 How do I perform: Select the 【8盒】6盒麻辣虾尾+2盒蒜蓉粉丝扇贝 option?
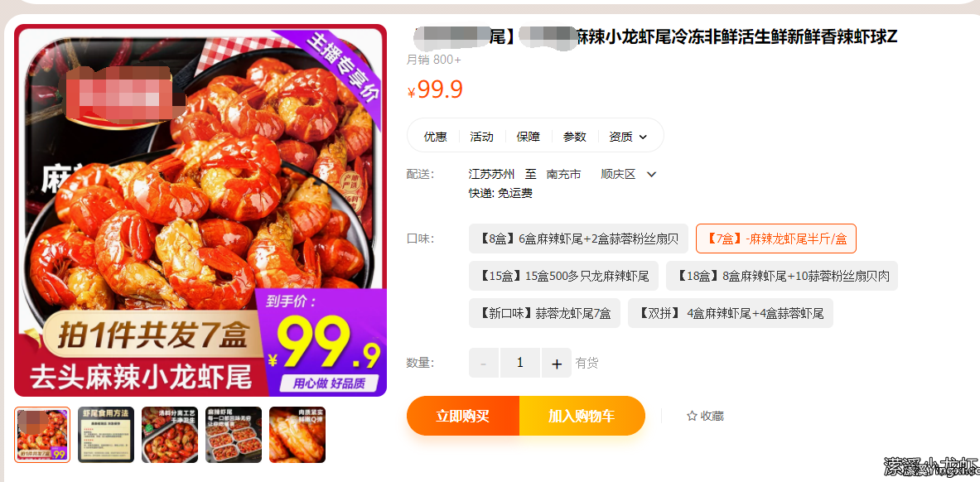(579, 239)
